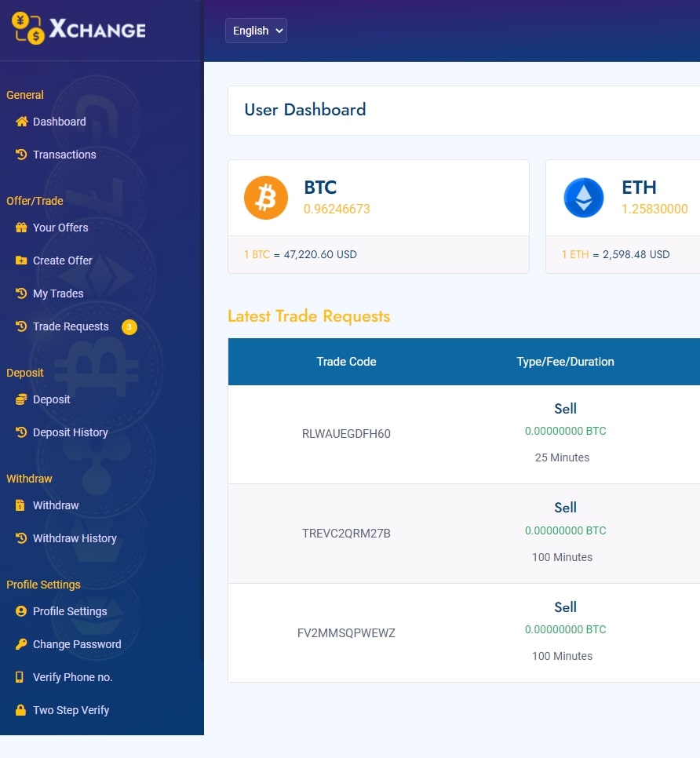Open Deposit History page
Screen dimensions: 700x758
tap(70, 432)
